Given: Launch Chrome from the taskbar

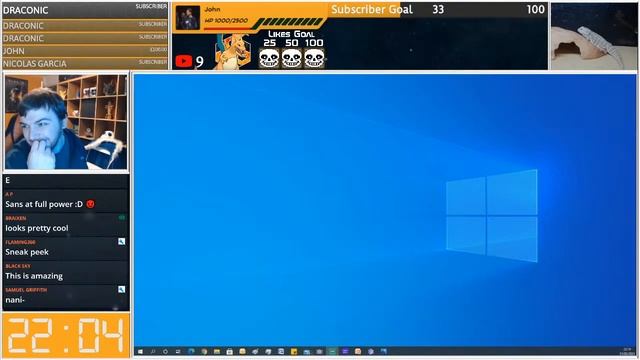Looking at the screenshot, I should tap(204, 351).
